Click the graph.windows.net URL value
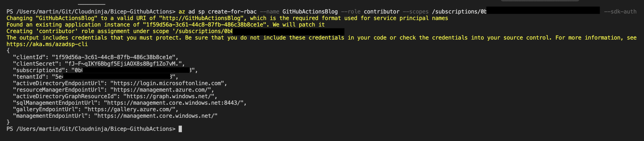644x141 pixels. (170, 97)
